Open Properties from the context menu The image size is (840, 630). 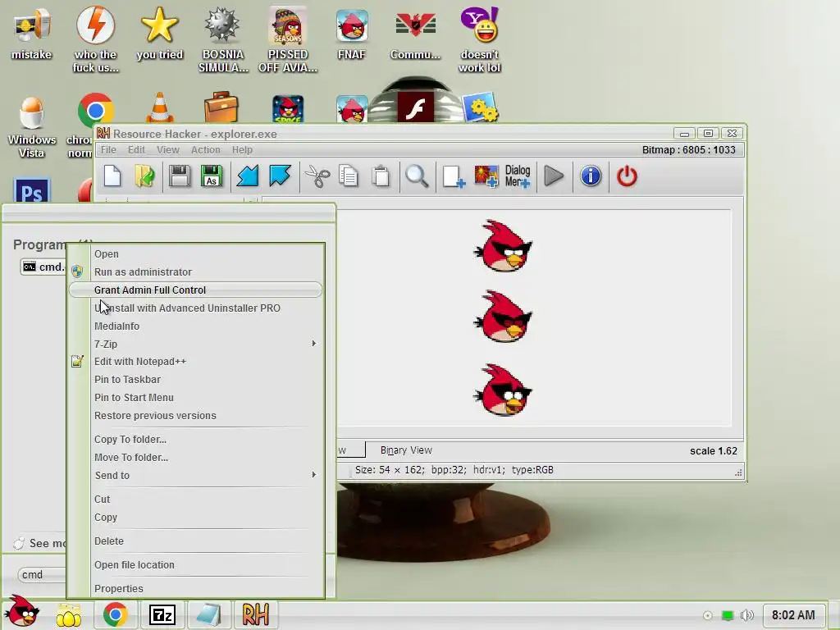195,589
